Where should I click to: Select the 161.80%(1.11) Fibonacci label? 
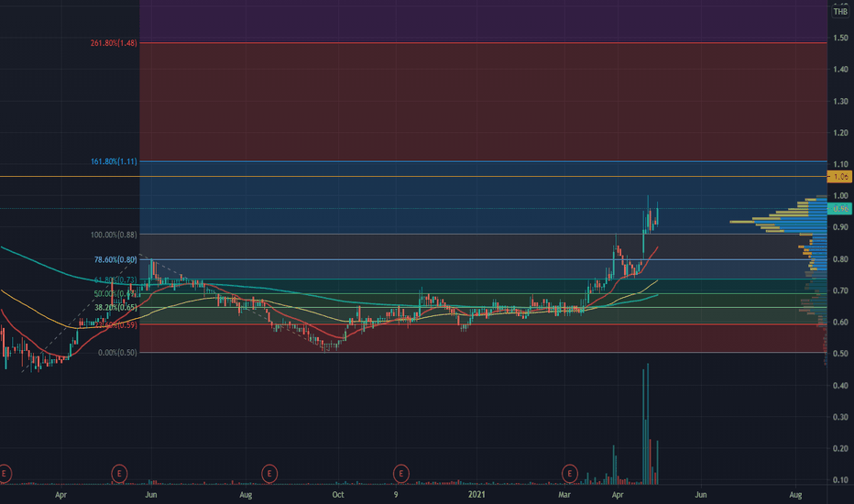(x=114, y=162)
